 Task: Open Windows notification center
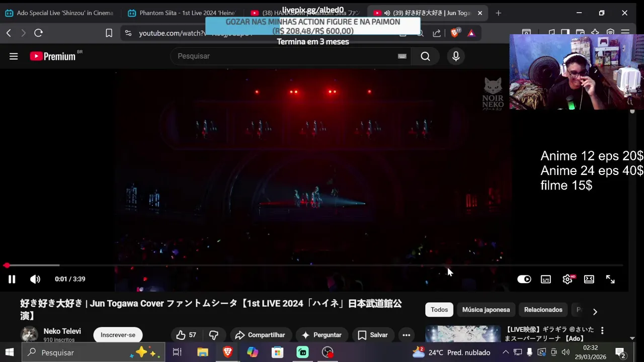[620, 352]
